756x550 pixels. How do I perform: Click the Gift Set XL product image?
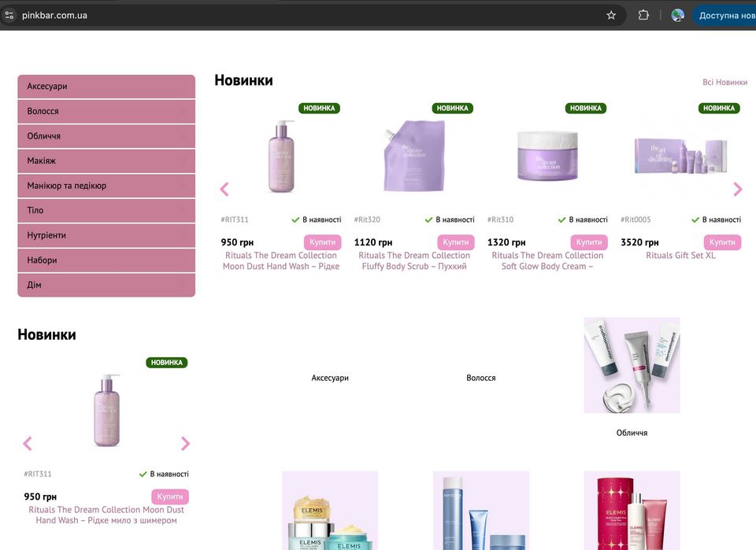coord(680,156)
